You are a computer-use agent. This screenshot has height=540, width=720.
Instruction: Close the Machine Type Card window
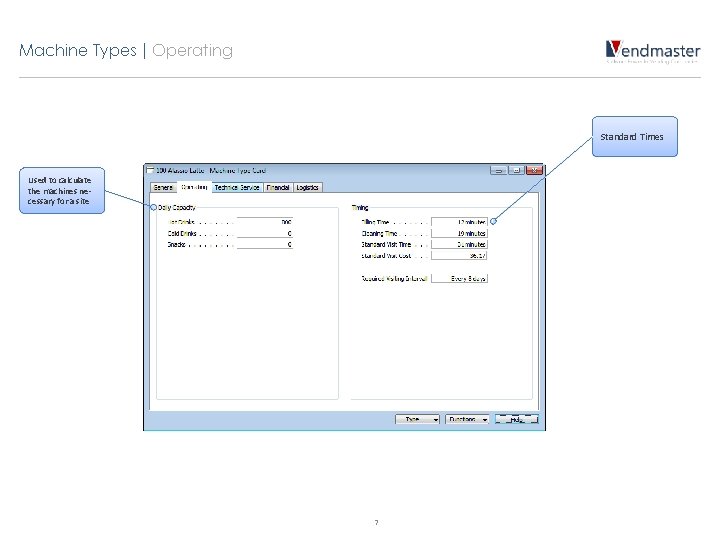tap(534, 170)
